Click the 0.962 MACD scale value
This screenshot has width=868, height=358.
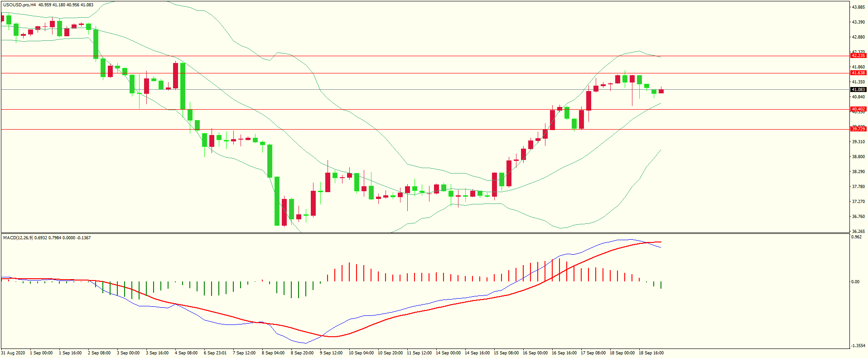pos(856,237)
